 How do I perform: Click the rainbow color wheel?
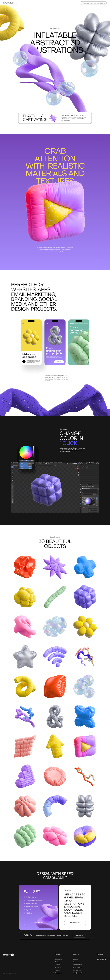pos(26,452)
